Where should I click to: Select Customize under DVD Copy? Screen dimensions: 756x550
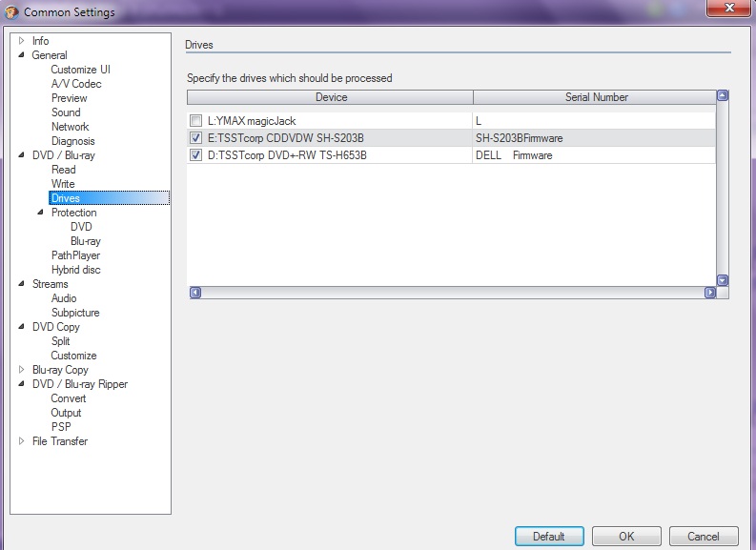pyautogui.click(x=73, y=356)
